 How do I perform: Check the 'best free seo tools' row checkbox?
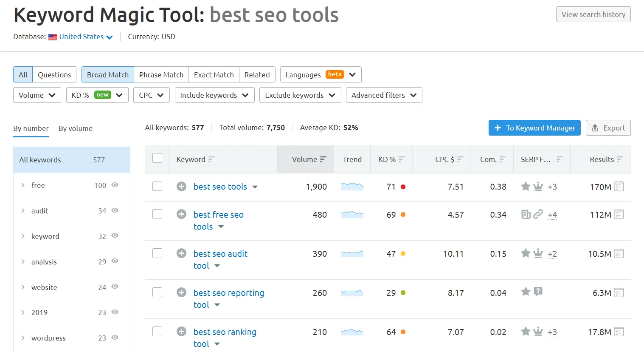[157, 214]
